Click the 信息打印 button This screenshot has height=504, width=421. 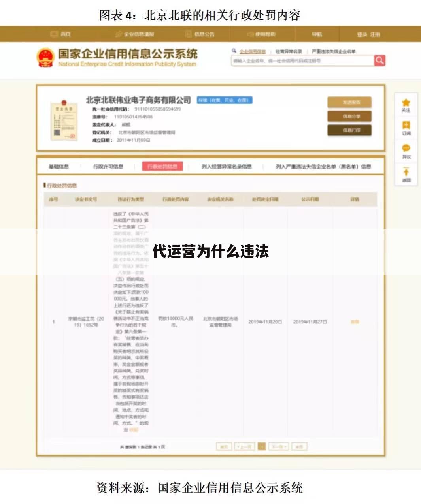(x=349, y=130)
